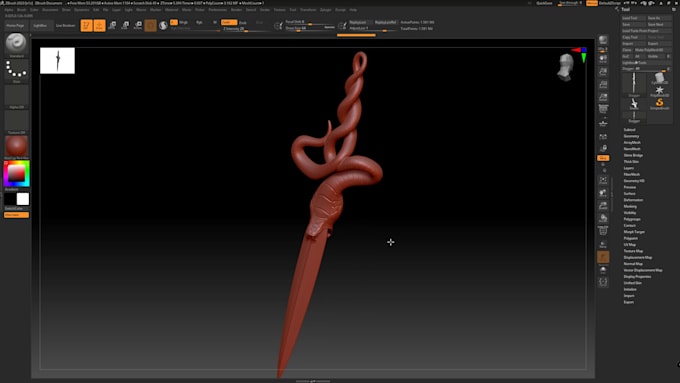680x383 pixels.
Task: Select the Cylinder3D tool thumbnail
Action: click(x=659, y=79)
